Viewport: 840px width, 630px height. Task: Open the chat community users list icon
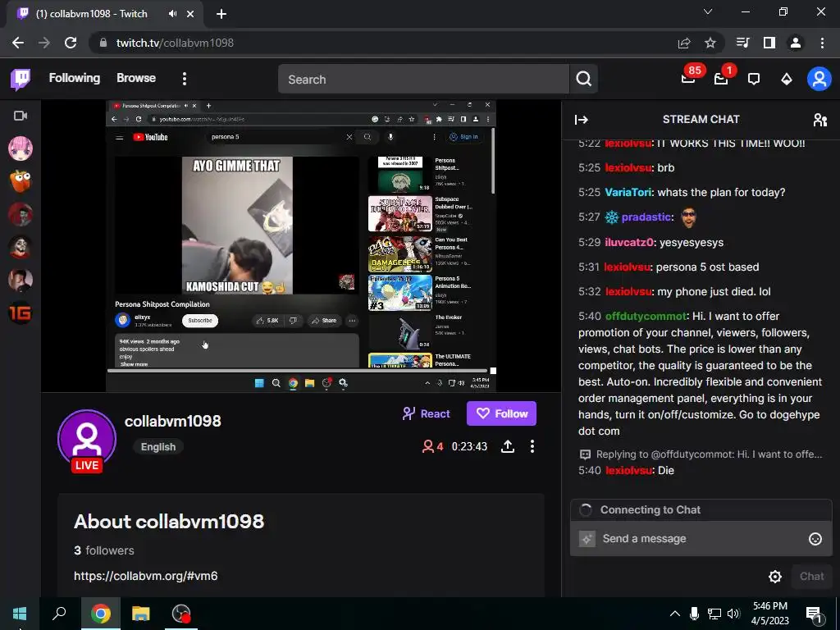point(820,120)
